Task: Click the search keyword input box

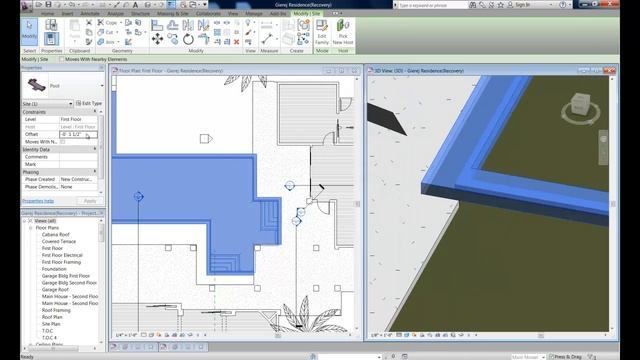Action: (433, 5)
